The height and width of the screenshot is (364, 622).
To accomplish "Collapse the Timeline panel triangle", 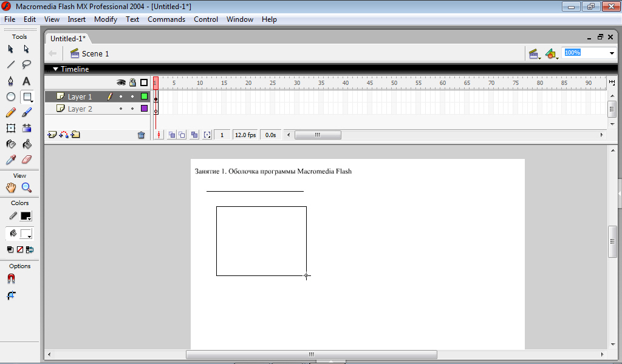I will [x=55, y=69].
